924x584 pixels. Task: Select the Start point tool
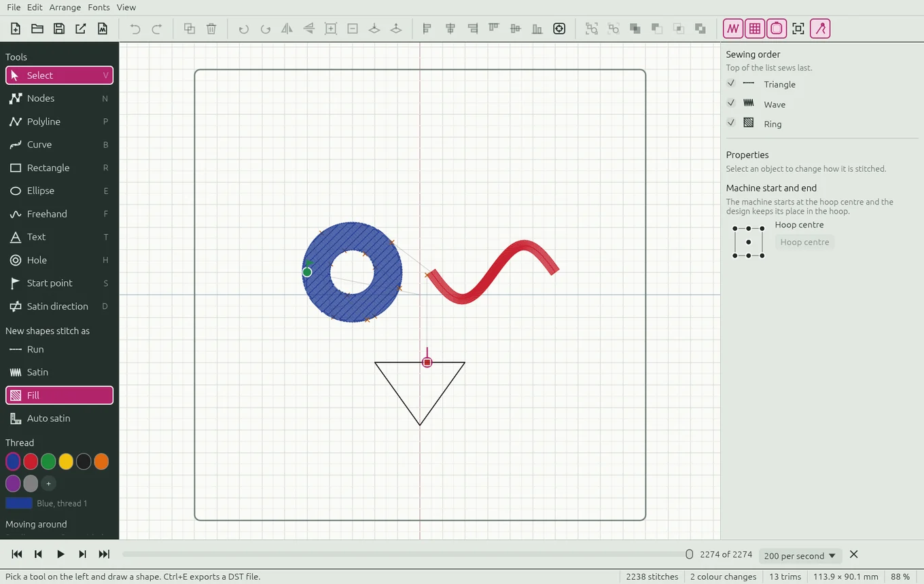tap(59, 283)
